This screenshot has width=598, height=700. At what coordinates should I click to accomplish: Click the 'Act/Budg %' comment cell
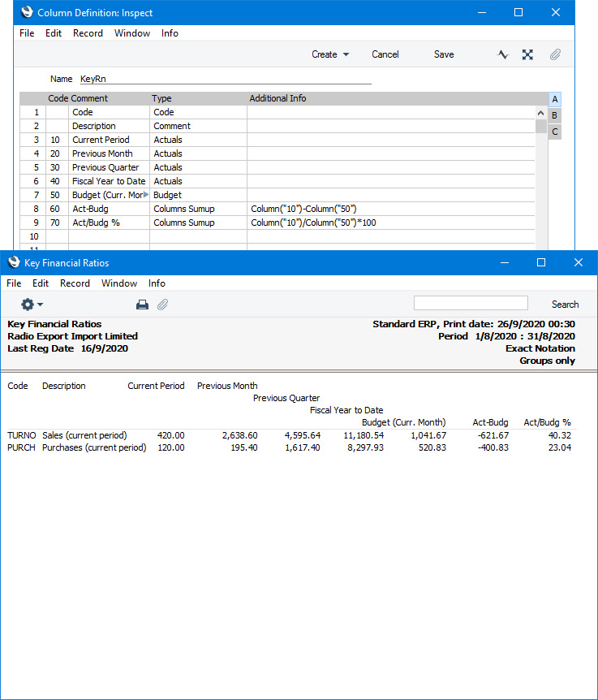109,223
